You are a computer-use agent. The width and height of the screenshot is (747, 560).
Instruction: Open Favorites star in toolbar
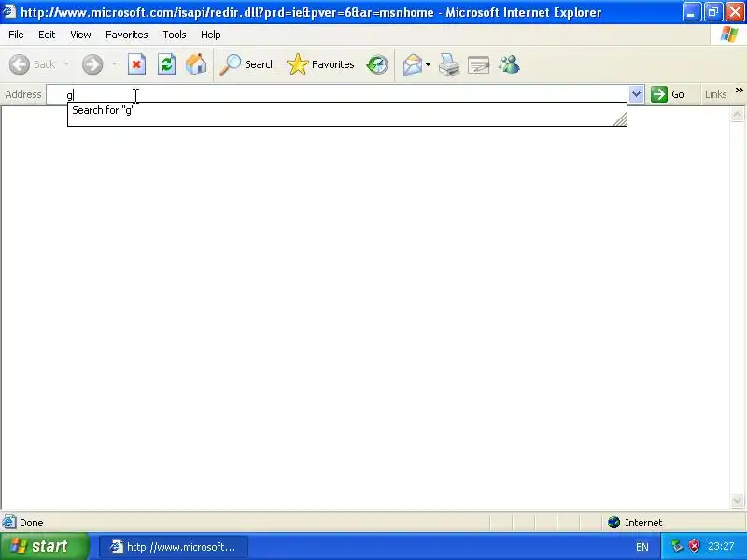pos(298,64)
